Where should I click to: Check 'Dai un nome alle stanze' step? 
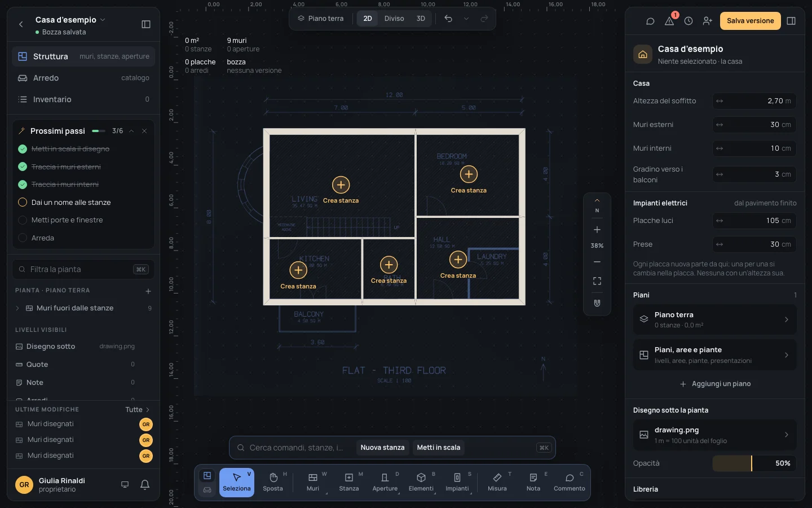tap(23, 202)
